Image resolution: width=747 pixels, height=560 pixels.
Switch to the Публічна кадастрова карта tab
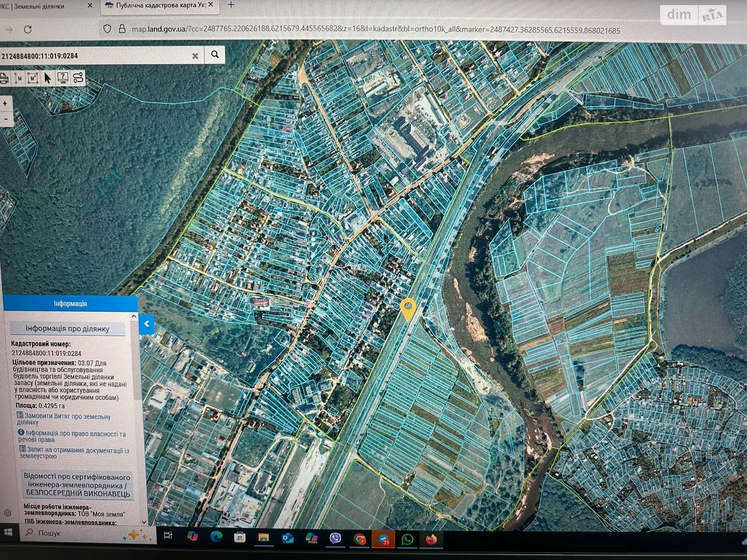pyautogui.click(x=159, y=6)
